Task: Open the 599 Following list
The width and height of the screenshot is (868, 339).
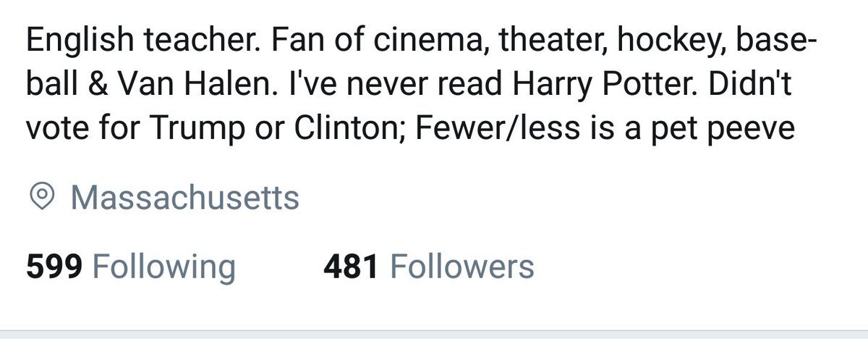Action: (x=131, y=267)
